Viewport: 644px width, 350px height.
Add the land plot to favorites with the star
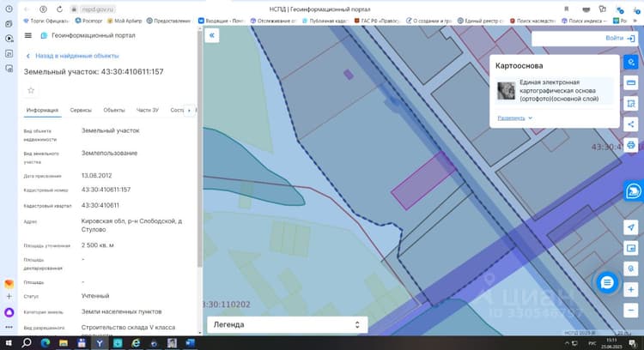31,90
